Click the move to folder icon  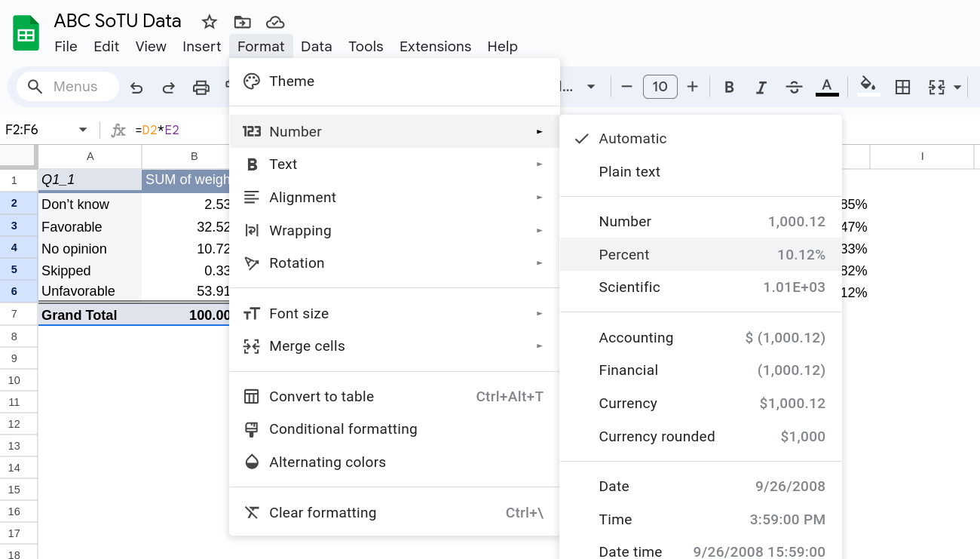(242, 22)
